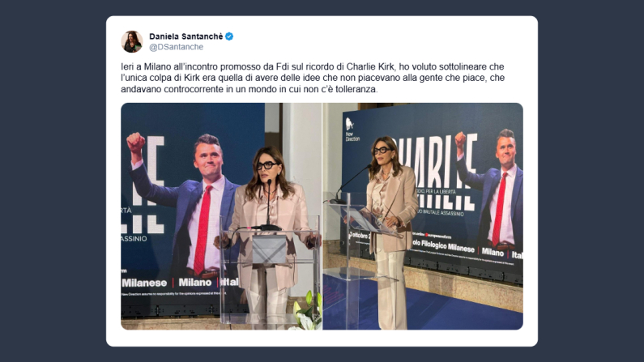Viewport: 644px width, 362px height.
Task: Click the New Direction logo on the banner
Action: pos(351,130)
